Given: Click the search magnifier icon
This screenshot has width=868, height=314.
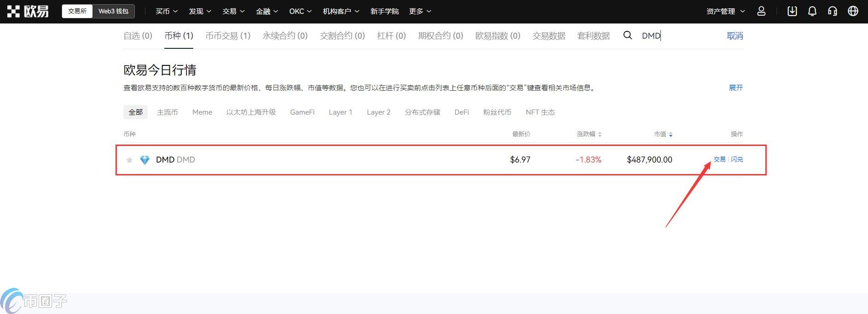Looking at the screenshot, I should (627, 35).
